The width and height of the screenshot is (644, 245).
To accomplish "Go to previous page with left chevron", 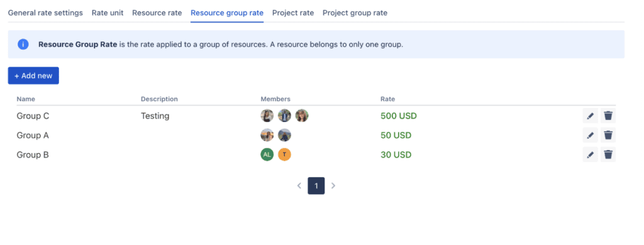I will [x=299, y=185].
